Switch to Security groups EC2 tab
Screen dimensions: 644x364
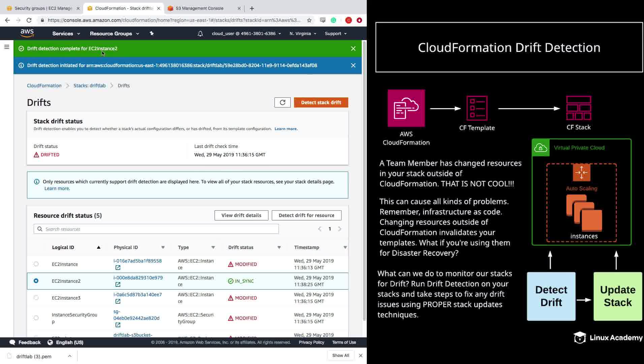tap(43, 8)
